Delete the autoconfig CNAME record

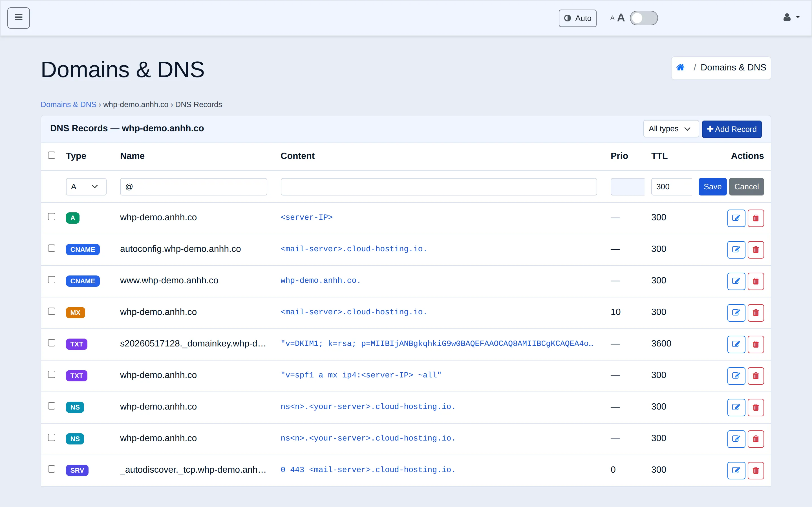tap(756, 250)
